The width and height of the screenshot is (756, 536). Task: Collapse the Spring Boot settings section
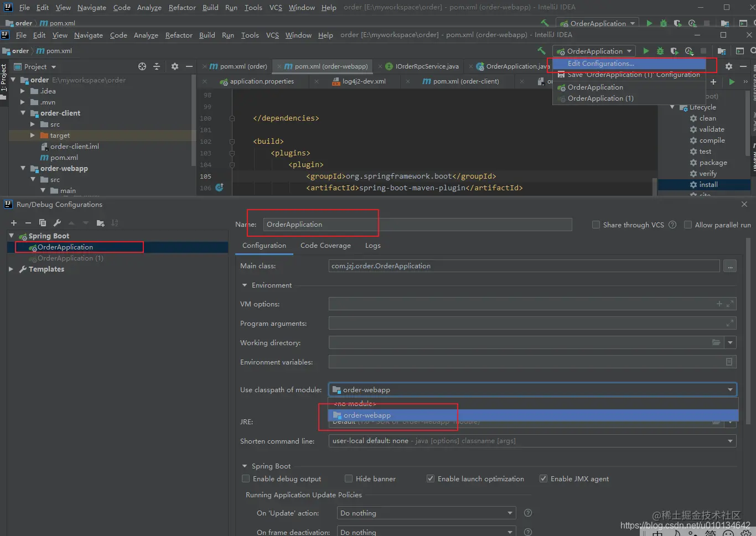[x=245, y=466]
